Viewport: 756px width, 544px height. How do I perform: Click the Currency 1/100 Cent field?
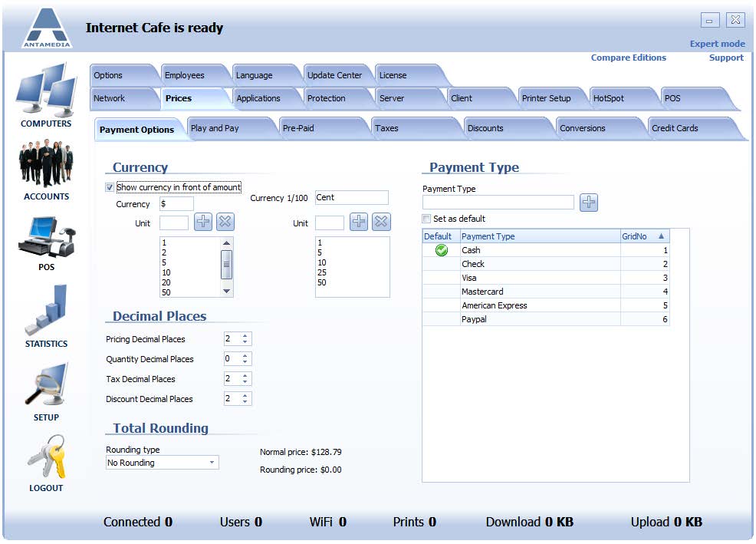[351, 197]
